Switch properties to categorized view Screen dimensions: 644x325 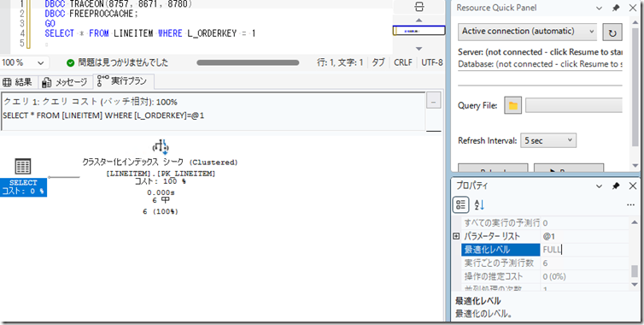(461, 205)
